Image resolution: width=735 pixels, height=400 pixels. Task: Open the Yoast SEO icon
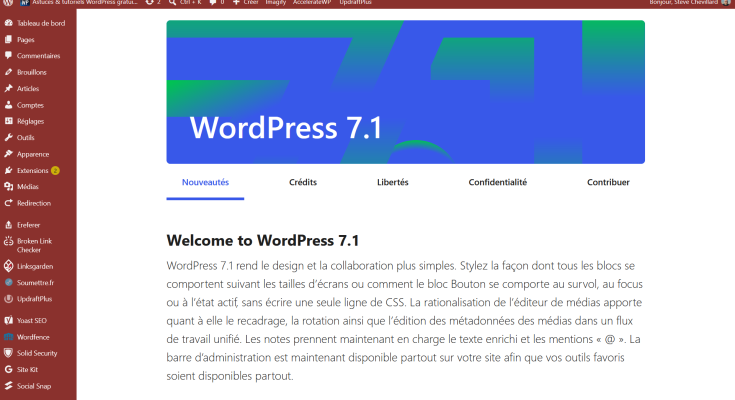tap(8, 320)
